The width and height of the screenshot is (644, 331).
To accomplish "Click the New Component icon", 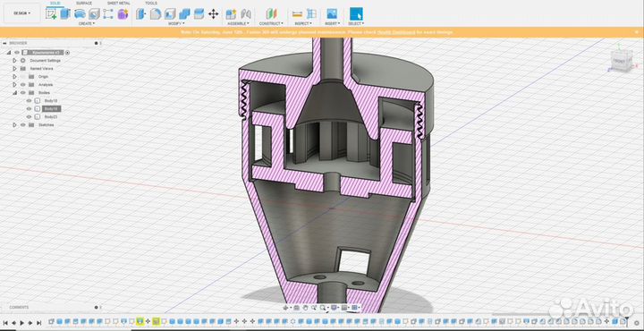I will click(232, 14).
